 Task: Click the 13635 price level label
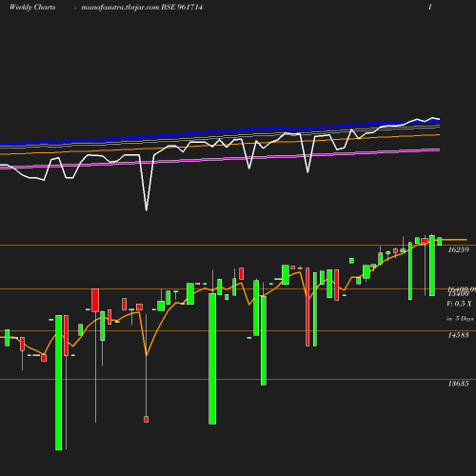(x=458, y=384)
